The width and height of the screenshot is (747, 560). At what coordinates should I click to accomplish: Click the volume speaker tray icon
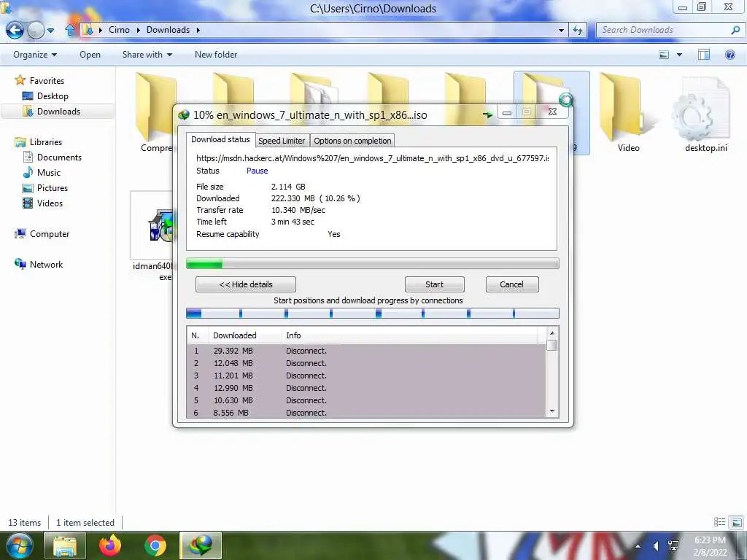[x=656, y=546]
